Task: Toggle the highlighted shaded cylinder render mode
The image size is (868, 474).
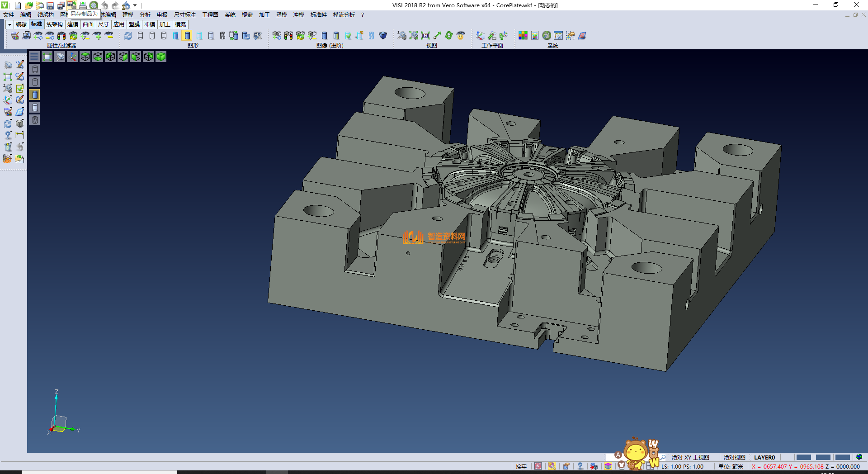Action: point(187,35)
